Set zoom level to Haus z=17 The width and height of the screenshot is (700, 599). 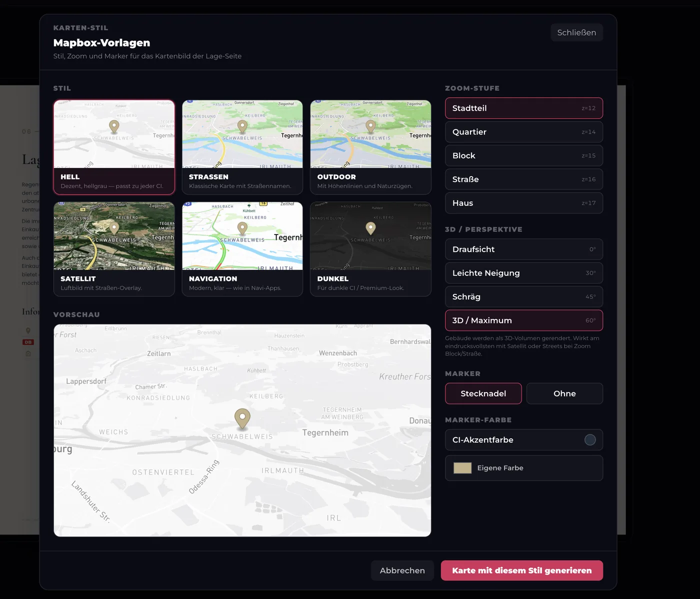coord(524,203)
